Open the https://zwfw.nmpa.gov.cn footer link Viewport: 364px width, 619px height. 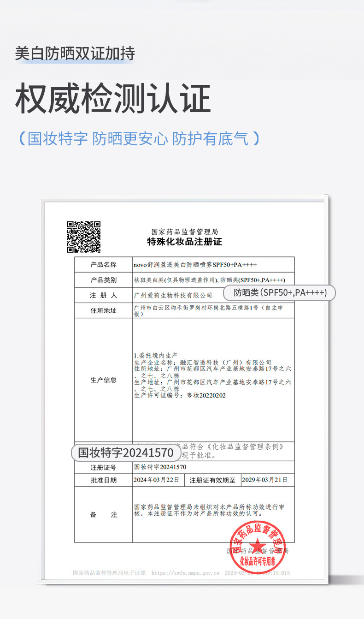(x=185, y=573)
